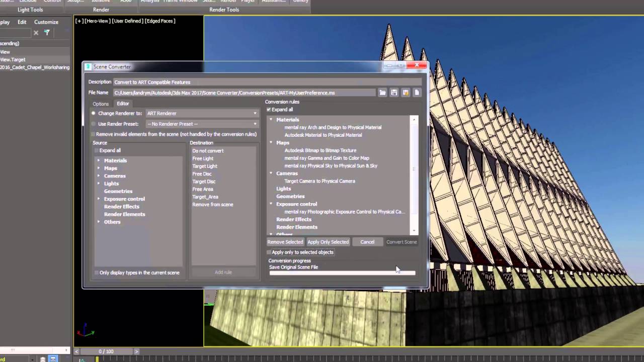Image resolution: width=644 pixels, height=362 pixels.
Task: Expand Maps in the Source tree
Action: pos(99,168)
